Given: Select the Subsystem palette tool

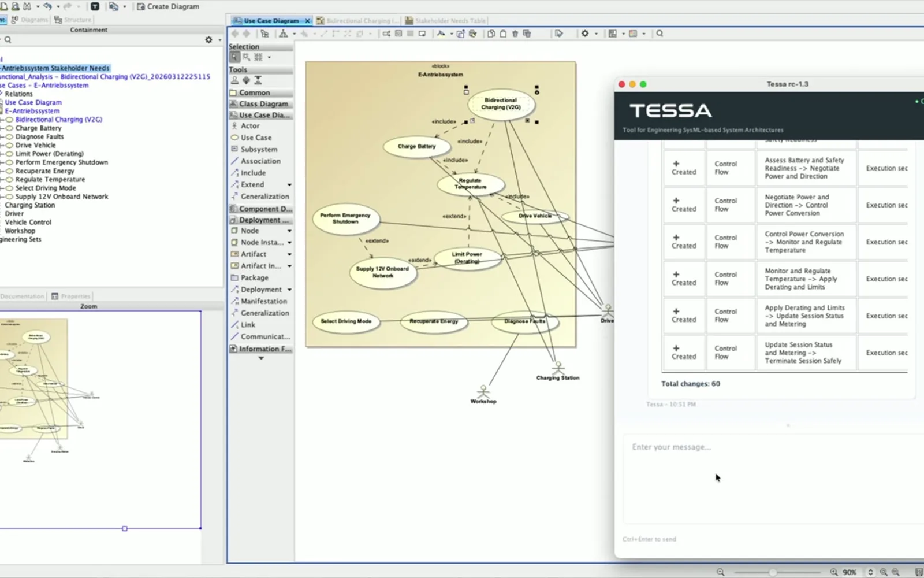Looking at the screenshot, I should tap(258, 149).
